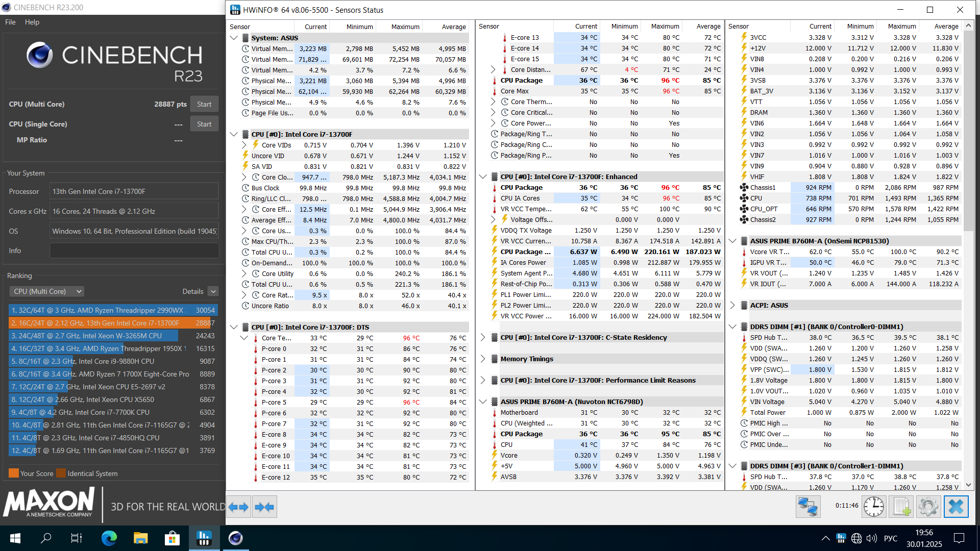The width and height of the screenshot is (980, 551).
Task: Open the CPU (Multi Core) ranking dropdown
Action: [46, 291]
